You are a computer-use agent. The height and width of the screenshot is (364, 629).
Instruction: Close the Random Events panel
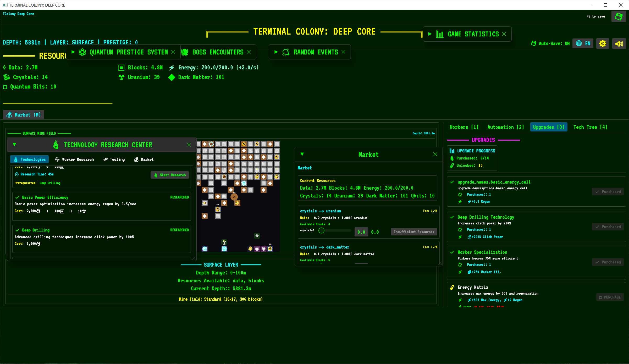tap(344, 52)
